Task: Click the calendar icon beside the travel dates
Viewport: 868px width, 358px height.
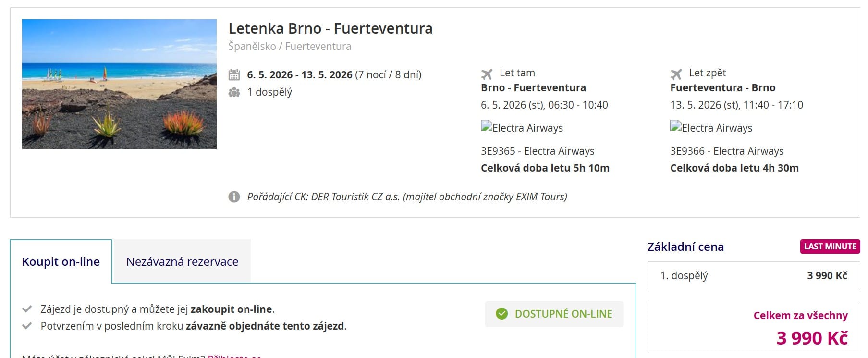Action: pyautogui.click(x=234, y=75)
